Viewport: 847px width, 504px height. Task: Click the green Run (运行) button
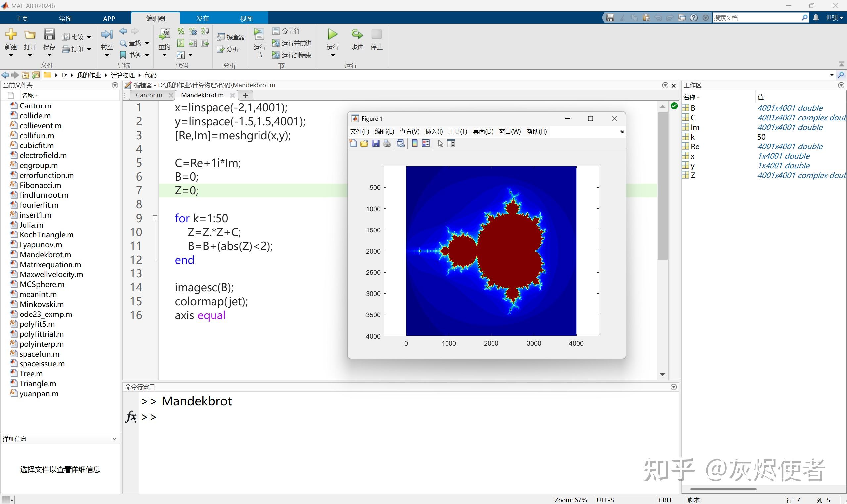tap(332, 35)
